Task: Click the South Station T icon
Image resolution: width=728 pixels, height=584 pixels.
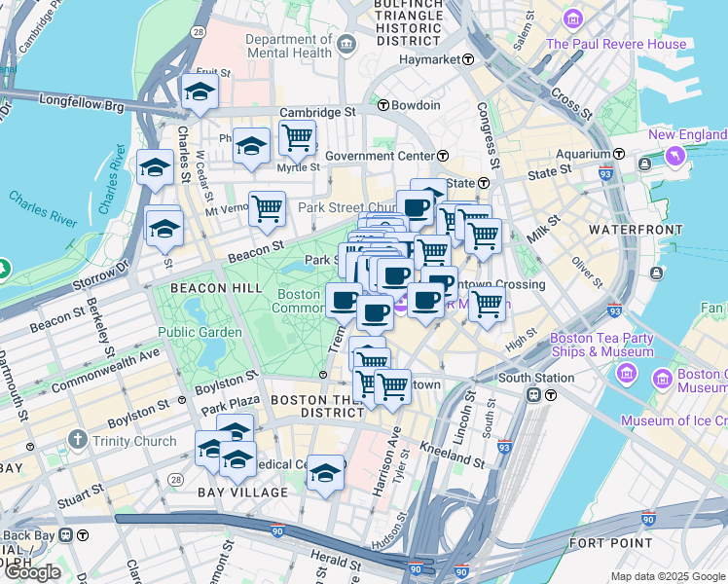Action: pos(551,395)
